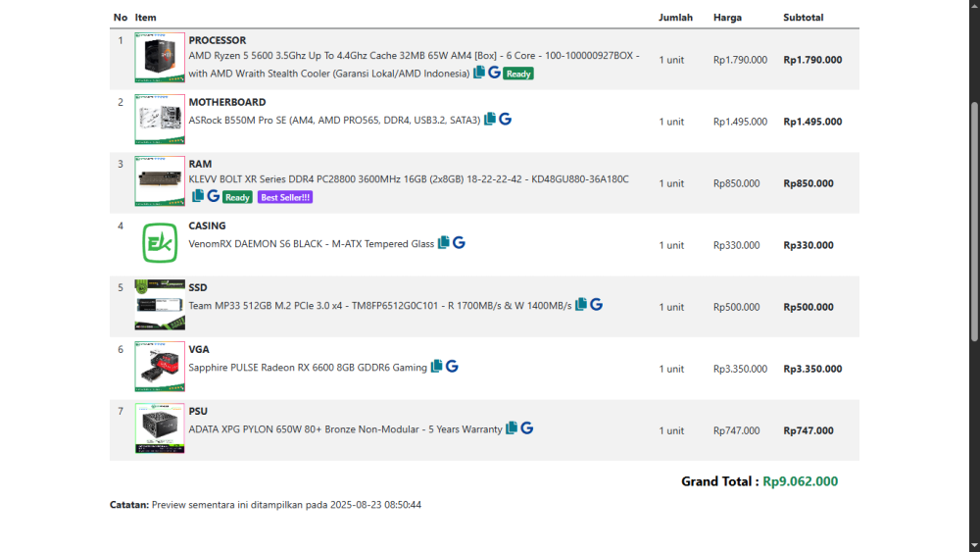Open the RAM product thumbnail
The image size is (980, 552).
click(x=160, y=181)
